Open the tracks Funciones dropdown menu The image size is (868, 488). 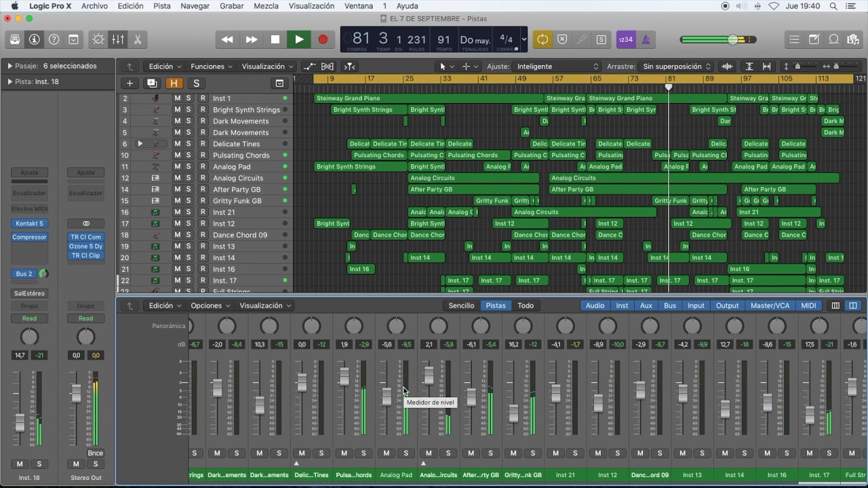[211, 66]
